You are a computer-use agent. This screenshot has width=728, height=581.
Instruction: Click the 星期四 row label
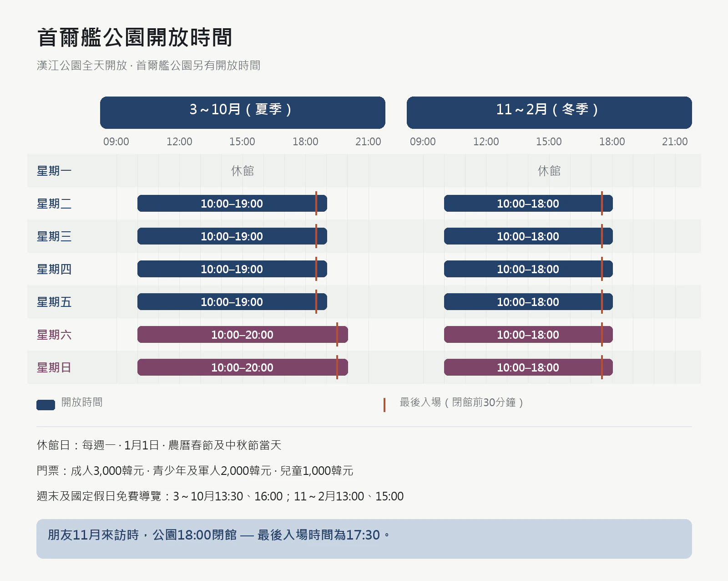54,269
